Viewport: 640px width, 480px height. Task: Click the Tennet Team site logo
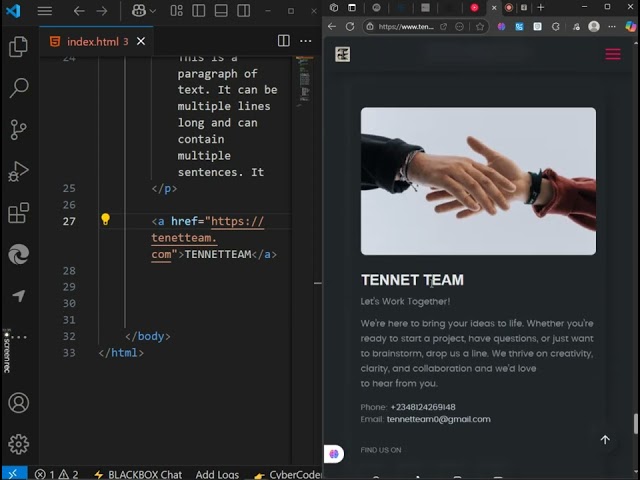(342, 54)
